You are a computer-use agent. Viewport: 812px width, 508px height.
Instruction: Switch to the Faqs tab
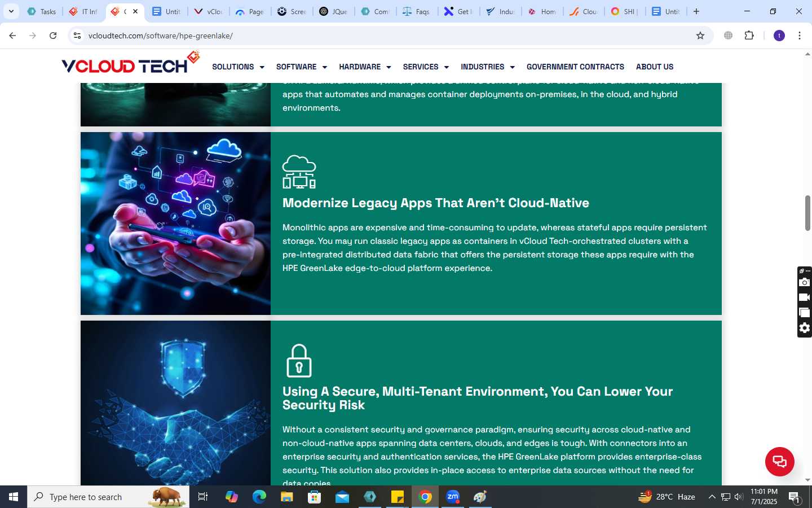click(x=417, y=11)
